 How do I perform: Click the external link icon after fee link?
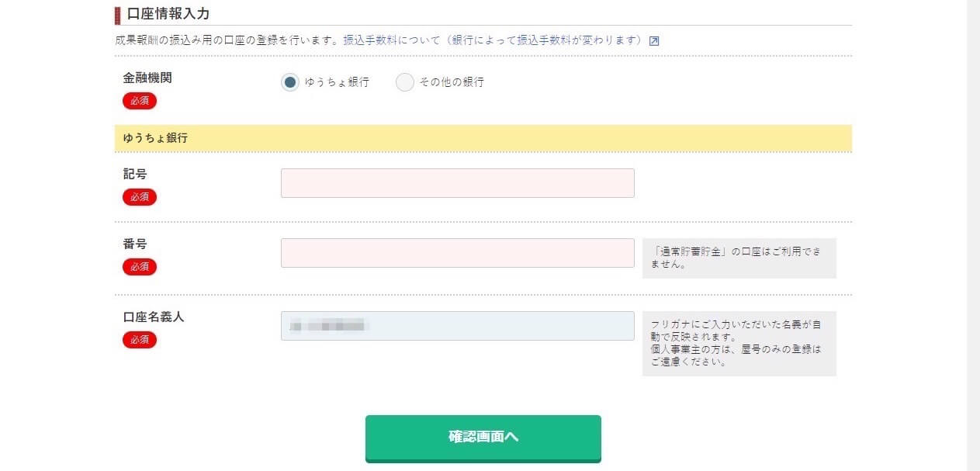(653, 41)
